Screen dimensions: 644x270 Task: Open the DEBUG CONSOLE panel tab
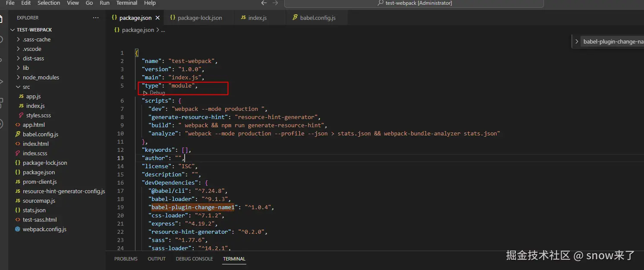point(194,259)
